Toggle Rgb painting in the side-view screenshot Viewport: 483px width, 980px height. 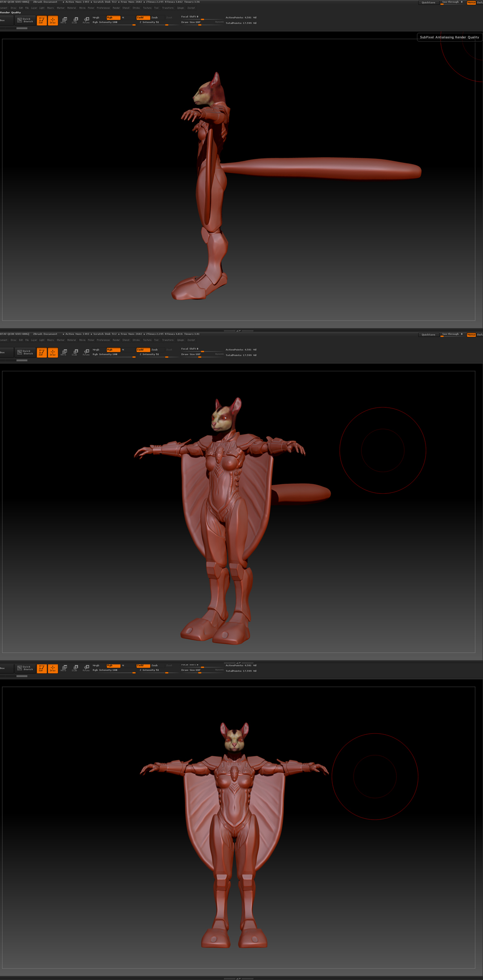coord(113,17)
